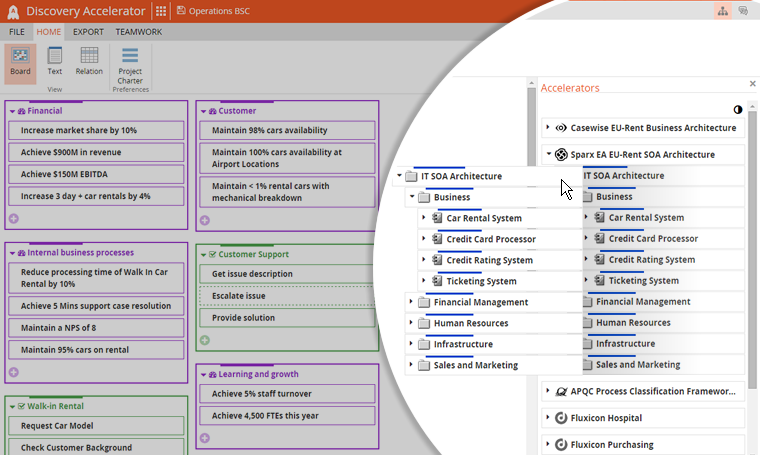Image resolution: width=760 pixels, height=455 pixels.
Task: Collapse the Learning and growth card
Action: tap(203, 375)
